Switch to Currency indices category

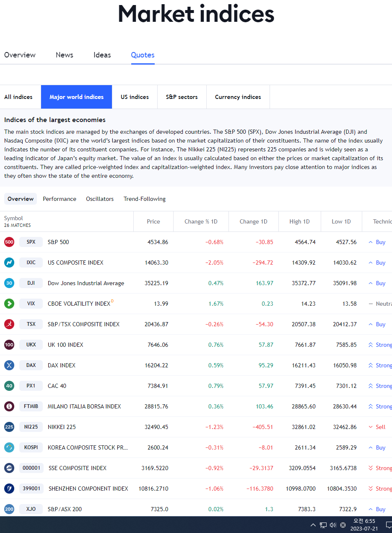[x=238, y=97]
